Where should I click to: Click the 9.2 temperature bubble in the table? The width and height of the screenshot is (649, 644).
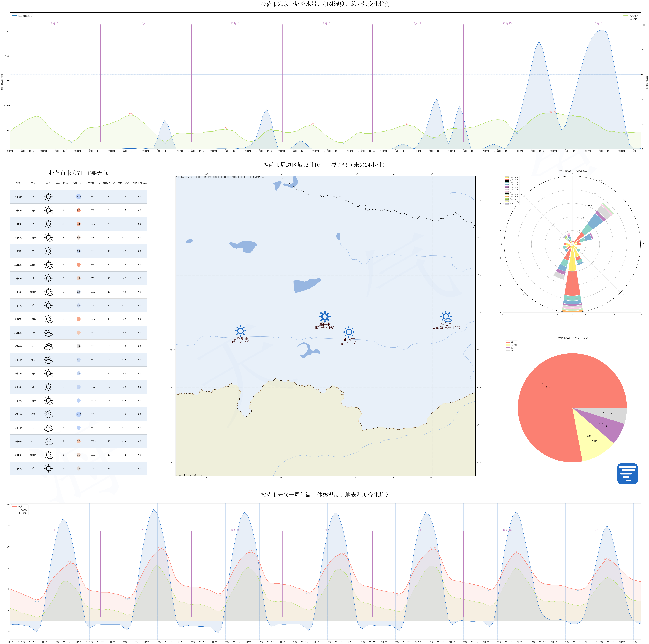[x=78, y=210]
